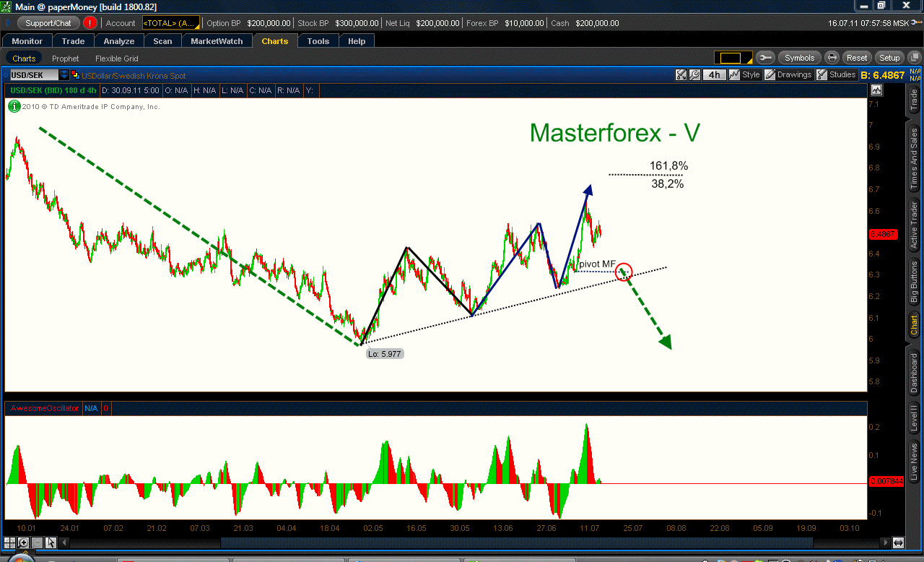
Task: Click the Setup button
Action: tap(889, 58)
